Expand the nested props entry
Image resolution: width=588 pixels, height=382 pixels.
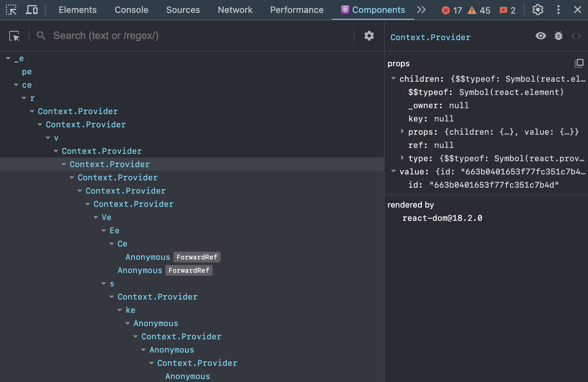pyautogui.click(x=402, y=131)
